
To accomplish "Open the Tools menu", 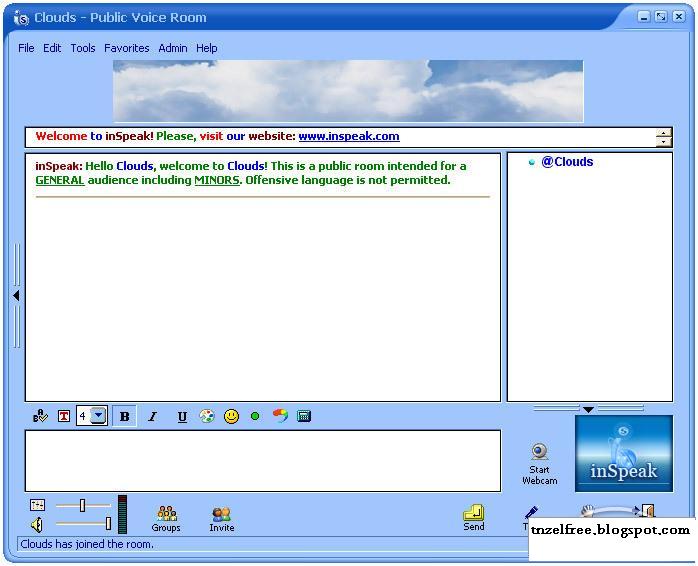I will coord(83,48).
